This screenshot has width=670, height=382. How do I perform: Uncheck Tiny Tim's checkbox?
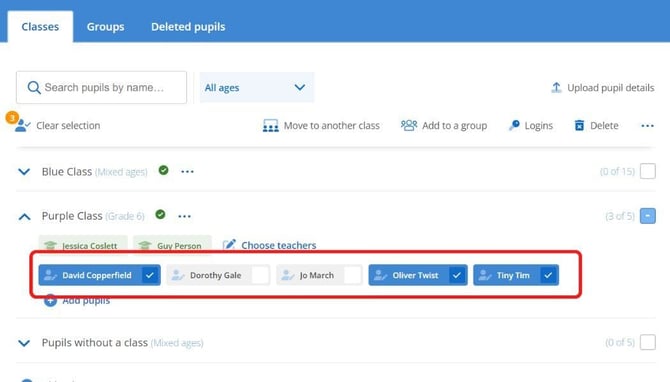coord(548,275)
